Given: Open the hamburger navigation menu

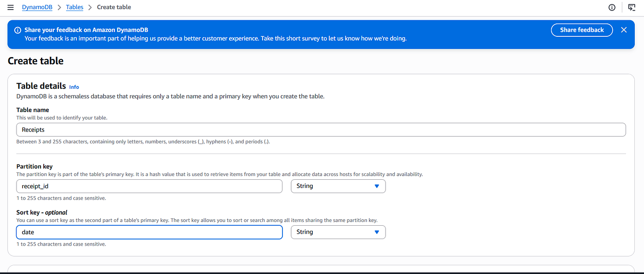Looking at the screenshot, I should 11,7.
